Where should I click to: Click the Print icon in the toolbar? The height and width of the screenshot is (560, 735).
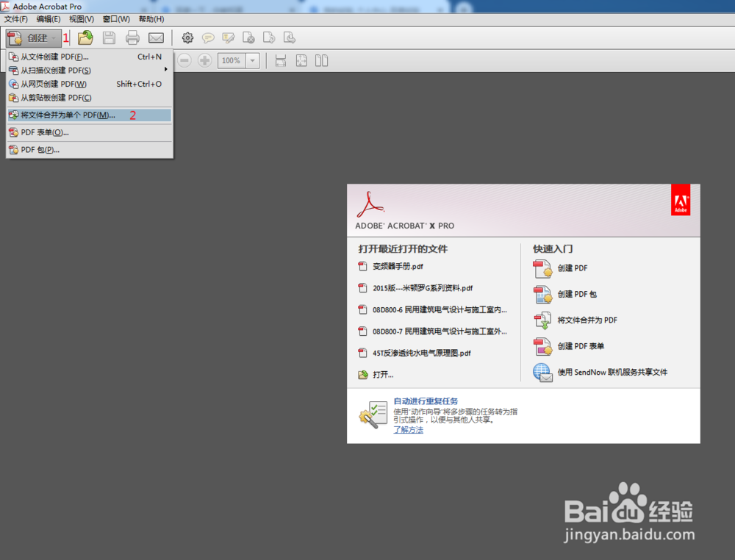[132, 38]
